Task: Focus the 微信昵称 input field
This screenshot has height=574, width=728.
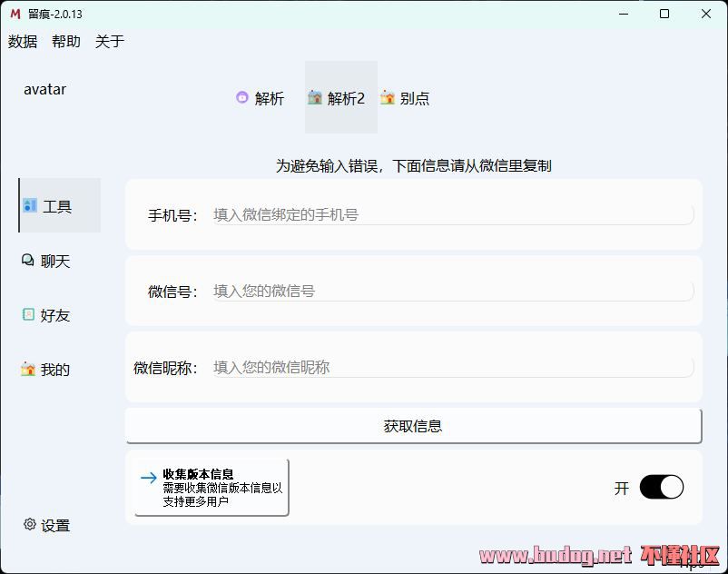Action: pos(453,367)
